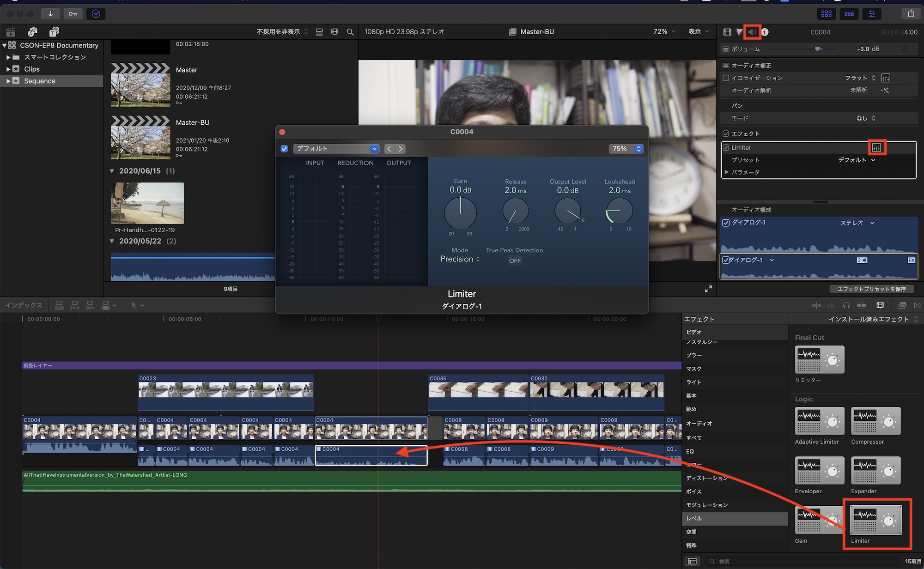Disable the Limiter effect checkbox
Screen dimensions: 924x569
(726, 148)
